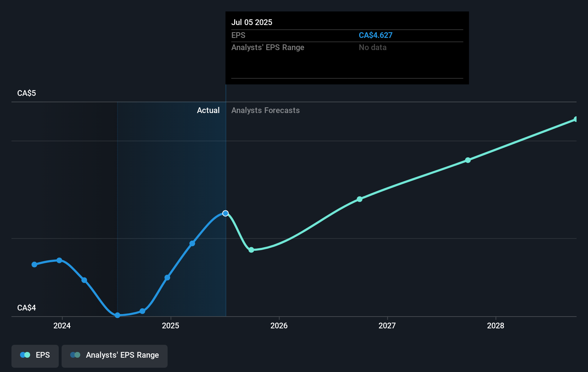Image resolution: width=588 pixels, height=372 pixels.
Task: Click the 2025 label on the x-axis
Action: pos(171,326)
